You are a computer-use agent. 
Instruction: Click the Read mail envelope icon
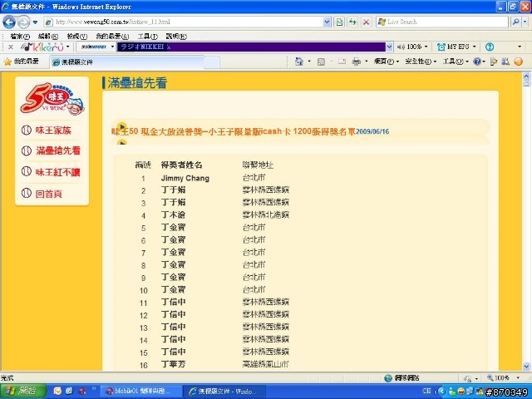(x=342, y=62)
